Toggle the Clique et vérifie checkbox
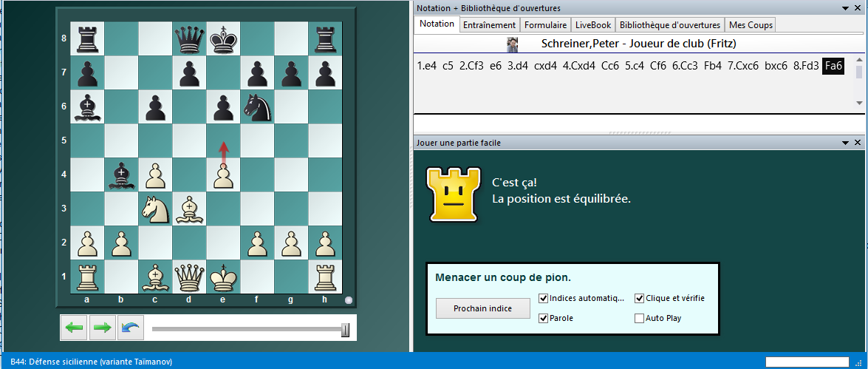Image resolution: width=868 pixels, height=369 pixels. [639, 298]
